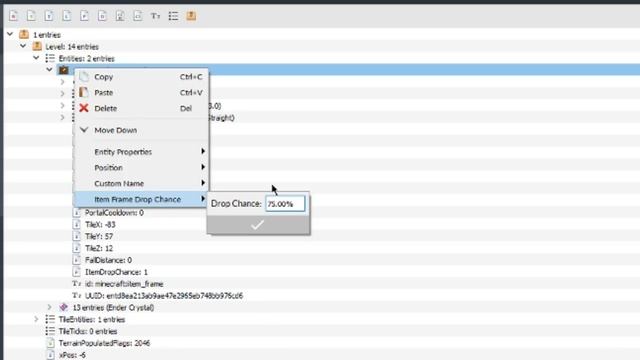The image size is (640, 360).
Task: Select the 'TileTicks: 0 entries' label
Action: click(x=88, y=331)
